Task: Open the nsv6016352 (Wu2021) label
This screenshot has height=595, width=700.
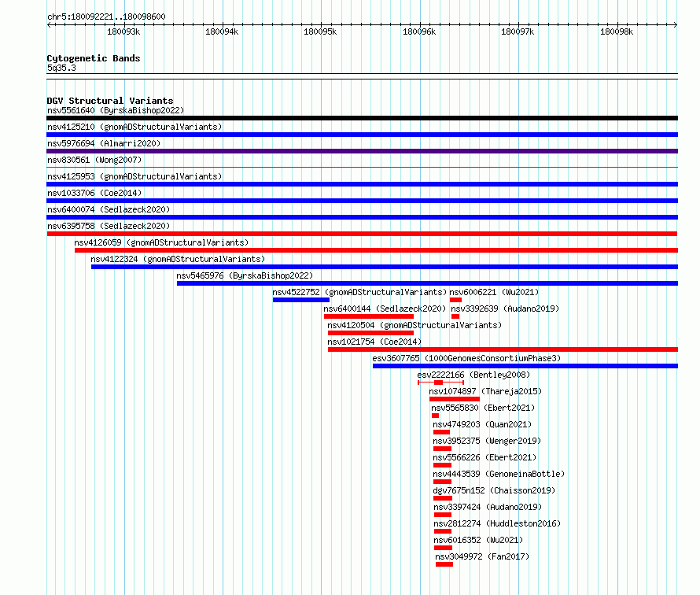Action: tap(478, 540)
